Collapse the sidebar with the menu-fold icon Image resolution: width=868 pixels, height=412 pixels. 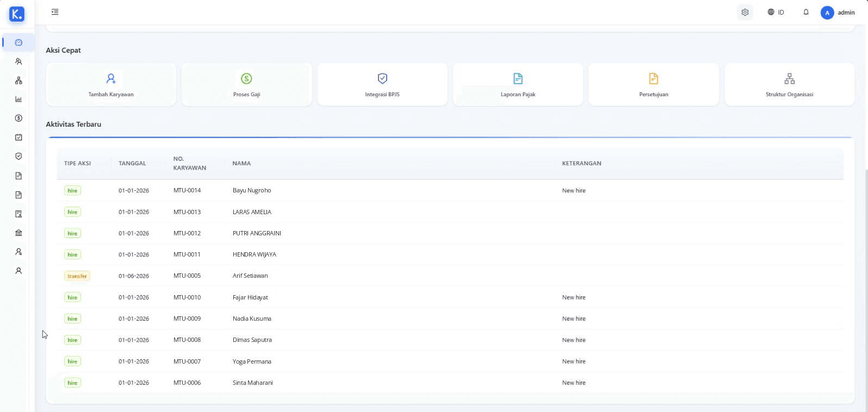55,12
